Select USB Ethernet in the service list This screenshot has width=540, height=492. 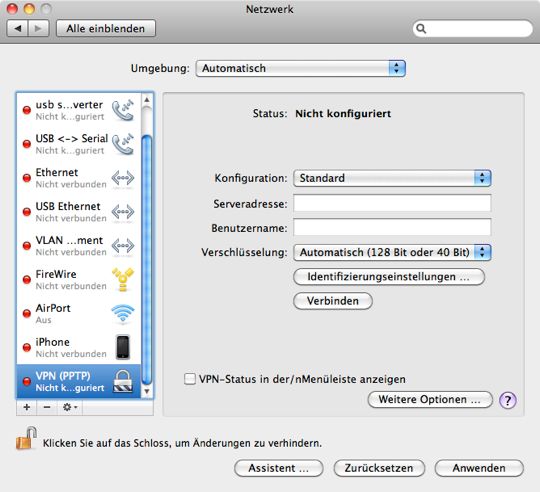pos(79,212)
